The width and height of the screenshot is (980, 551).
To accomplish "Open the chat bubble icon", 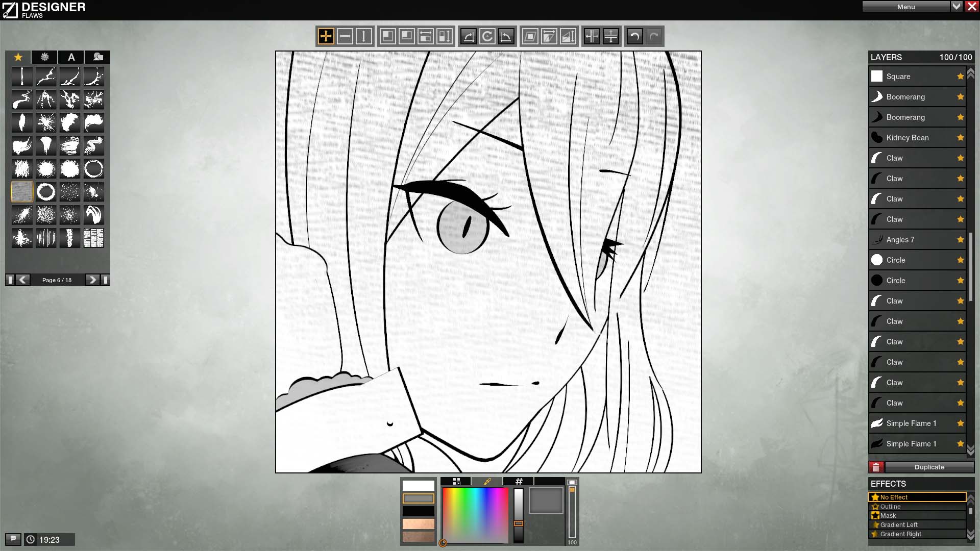I will (x=13, y=539).
